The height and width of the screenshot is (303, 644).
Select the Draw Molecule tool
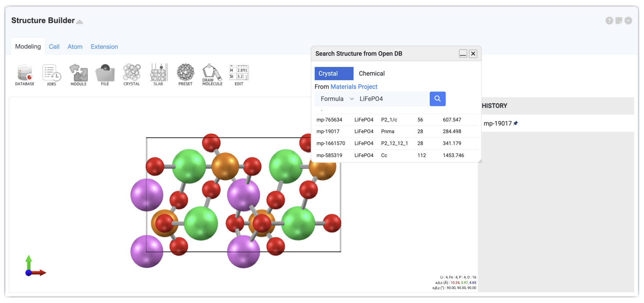point(212,75)
